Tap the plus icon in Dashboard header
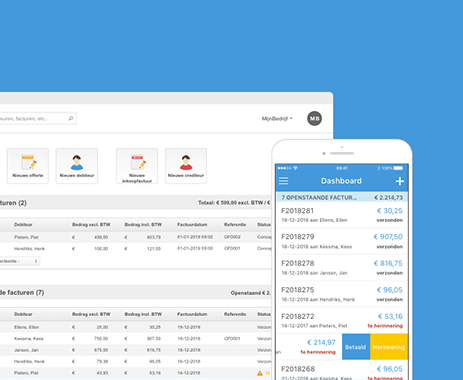The image size is (463, 380). [399, 181]
